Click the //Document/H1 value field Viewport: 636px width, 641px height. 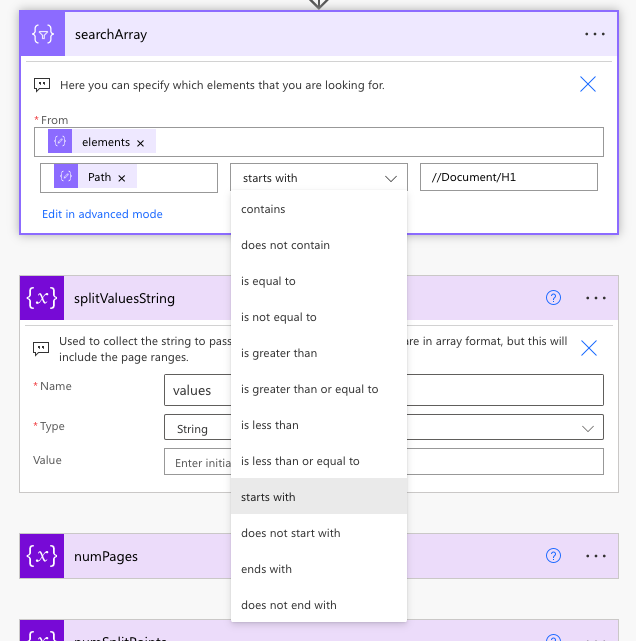(x=509, y=177)
